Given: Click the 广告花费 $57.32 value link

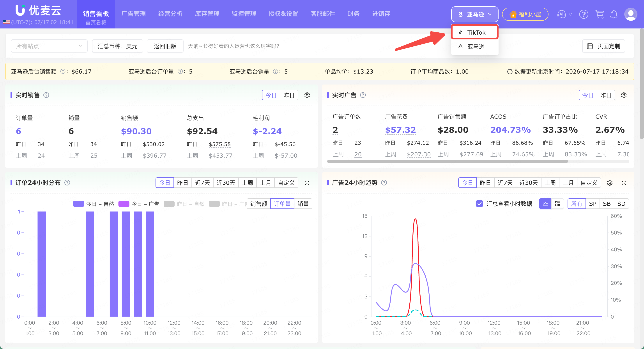Looking at the screenshot, I should click(x=400, y=130).
